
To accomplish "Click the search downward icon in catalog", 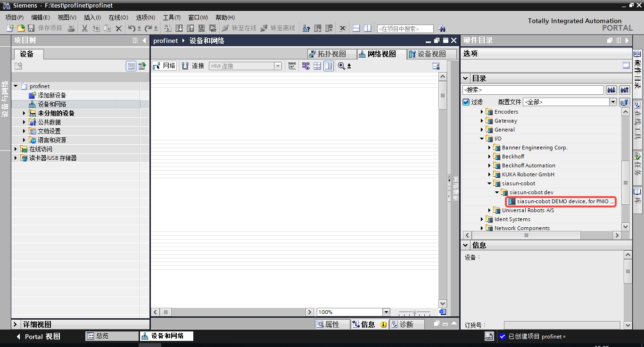I will (611, 90).
